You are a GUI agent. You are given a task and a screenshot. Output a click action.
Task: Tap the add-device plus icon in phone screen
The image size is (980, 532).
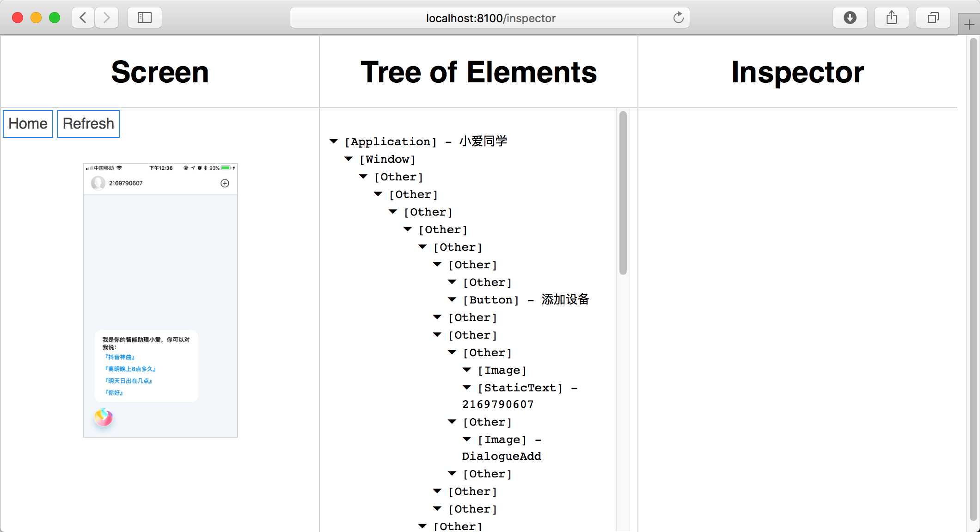225,183
